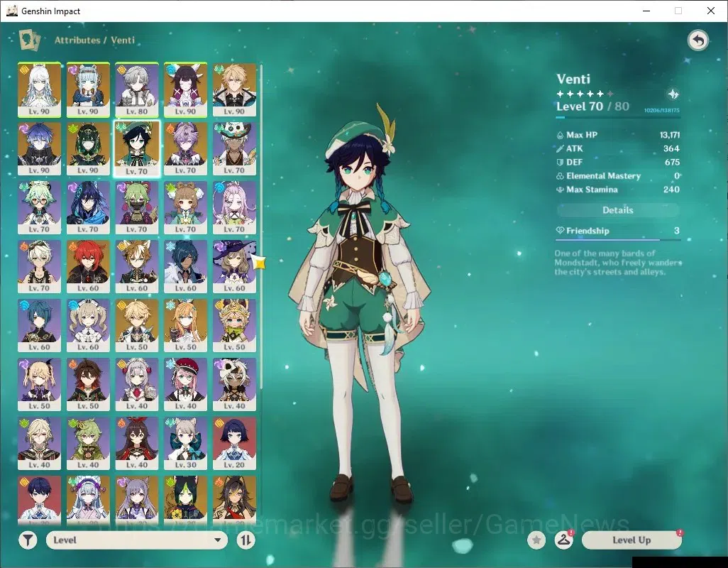728x568 pixels.
Task: Click the Max HP droplet icon
Action: (x=559, y=135)
